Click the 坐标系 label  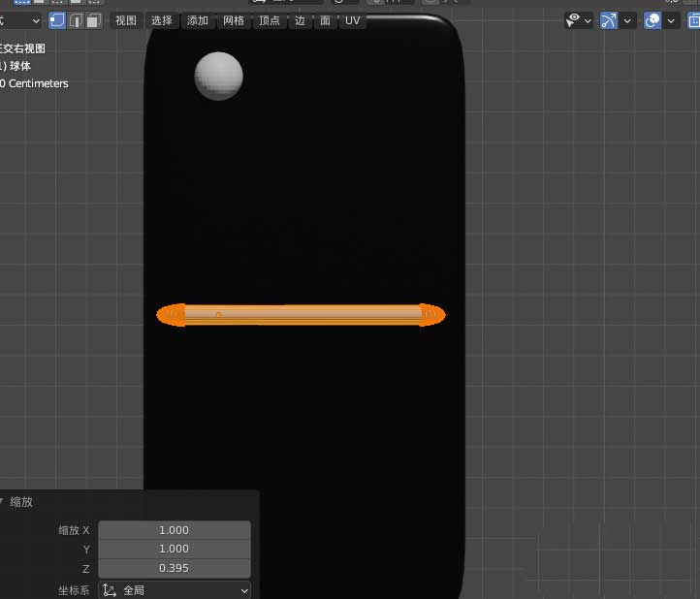click(74, 590)
